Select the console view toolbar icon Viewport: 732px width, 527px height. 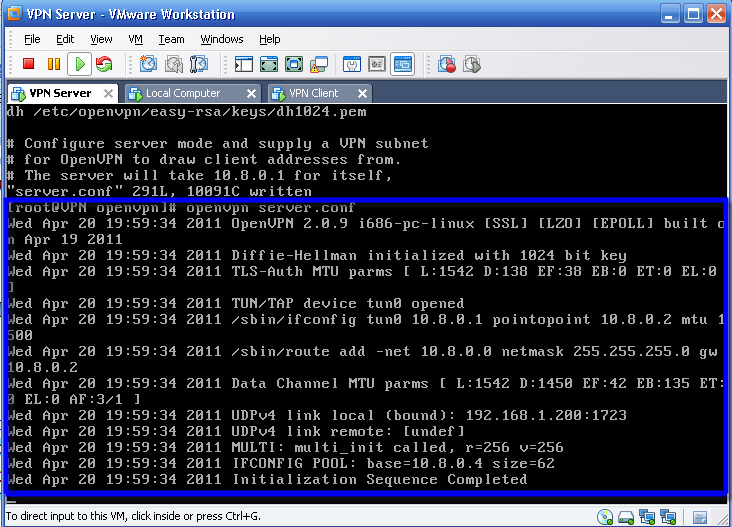tap(402, 64)
